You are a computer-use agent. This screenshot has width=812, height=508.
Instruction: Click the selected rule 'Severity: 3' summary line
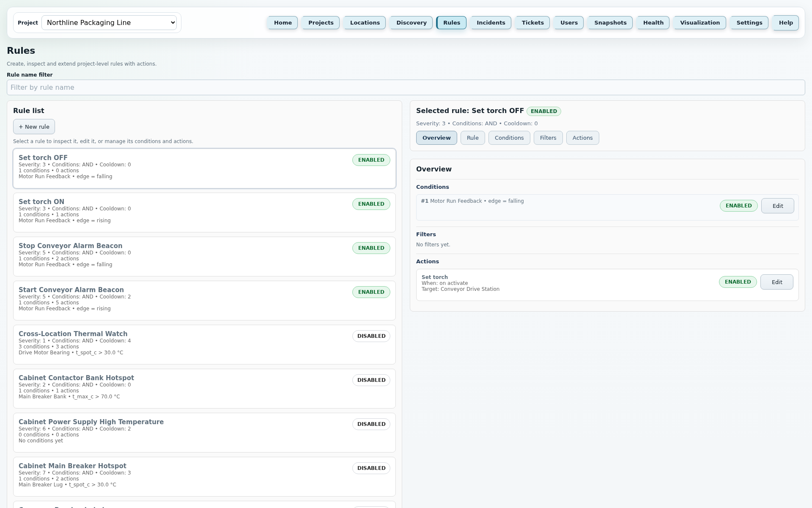click(477, 124)
